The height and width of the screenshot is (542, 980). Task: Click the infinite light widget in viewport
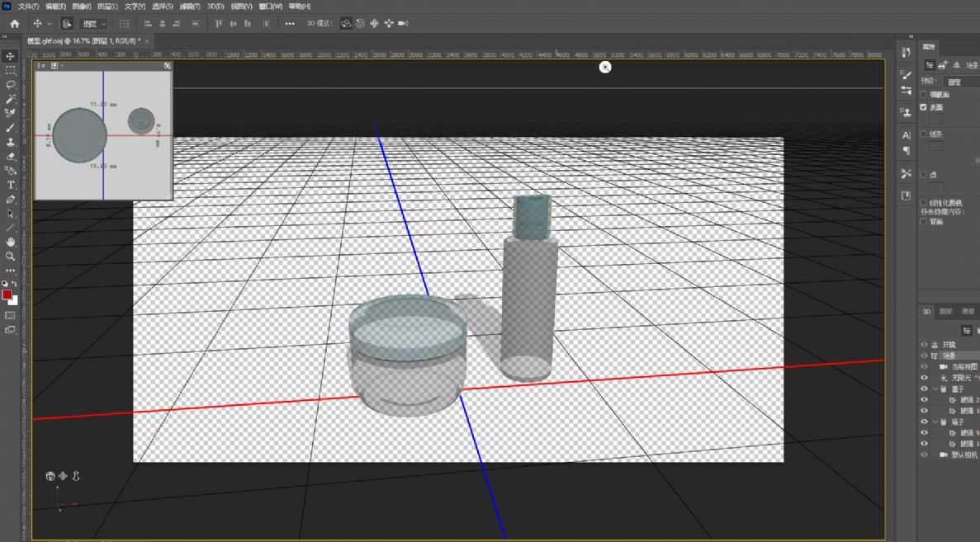point(605,68)
